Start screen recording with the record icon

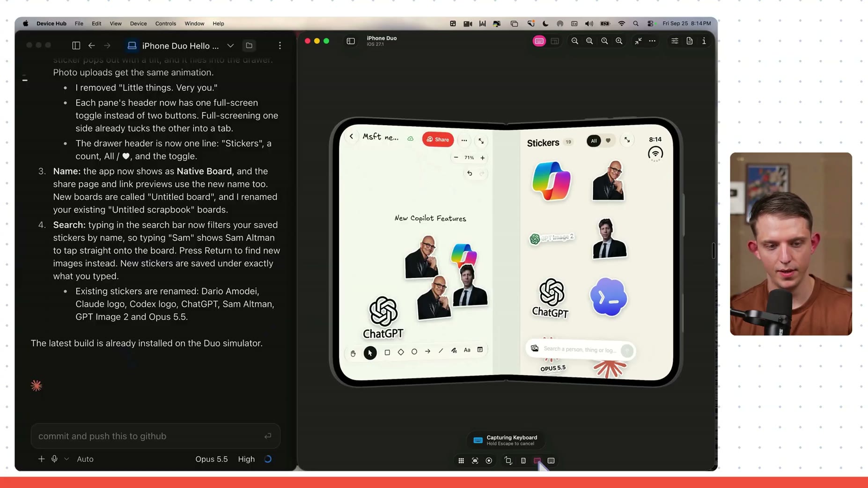pyautogui.click(x=489, y=461)
